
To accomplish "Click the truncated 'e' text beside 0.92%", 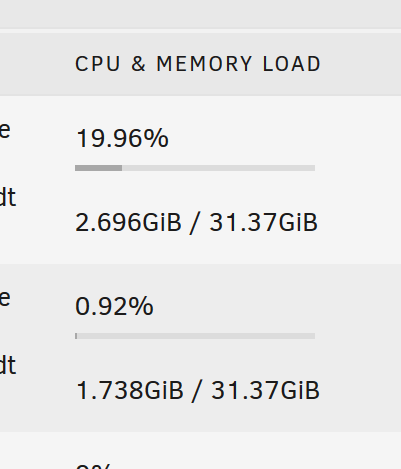I will pos(5,298).
